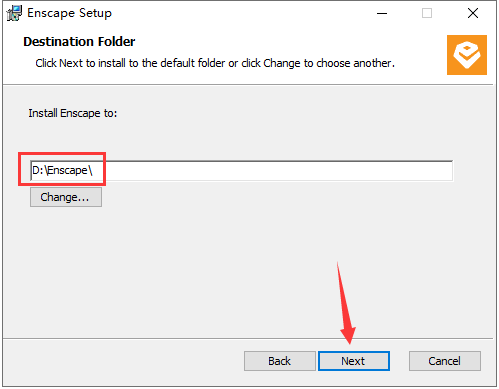Minimize the Enscape Setup window
499x389 pixels.
[382, 13]
